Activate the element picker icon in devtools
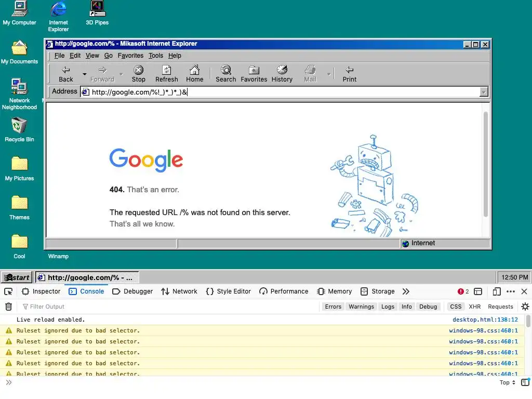Viewport: 532px width, 399px height. pyautogui.click(x=8, y=291)
